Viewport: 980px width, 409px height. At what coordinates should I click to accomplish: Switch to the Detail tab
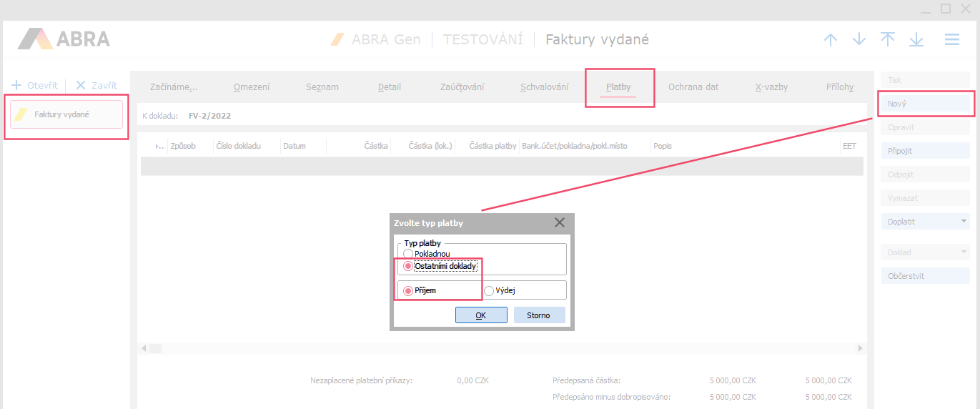tap(390, 87)
